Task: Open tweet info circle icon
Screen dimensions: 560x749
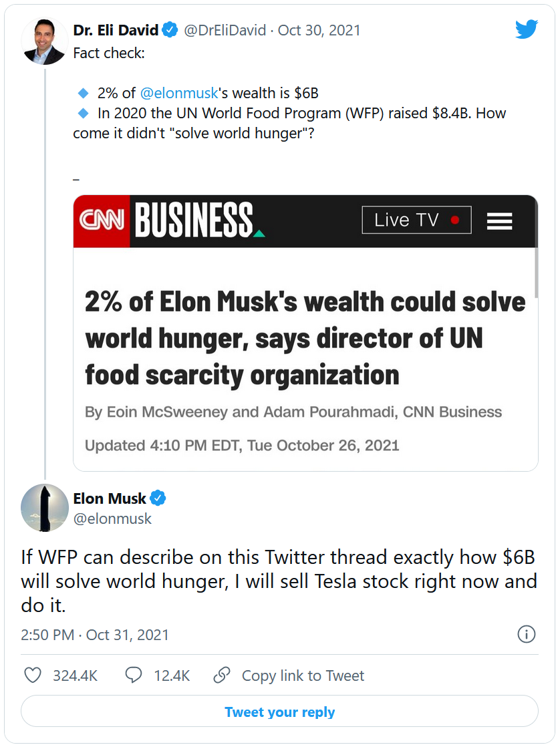Action: pyautogui.click(x=527, y=634)
